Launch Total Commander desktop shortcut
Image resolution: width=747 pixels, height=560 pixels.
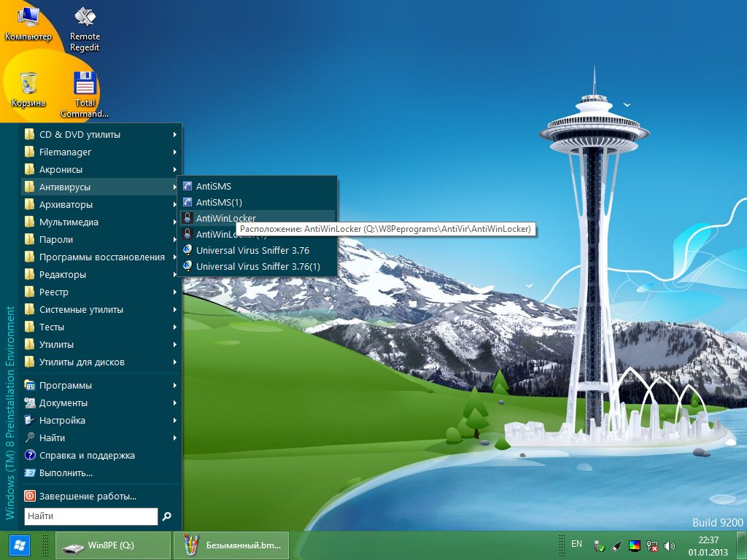click(x=85, y=90)
